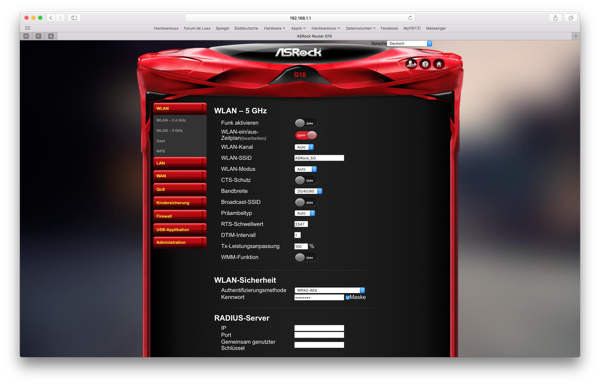This screenshot has width=600, height=385.
Task: Click the bearbeiten link next to Zeitplan
Action: point(253,139)
